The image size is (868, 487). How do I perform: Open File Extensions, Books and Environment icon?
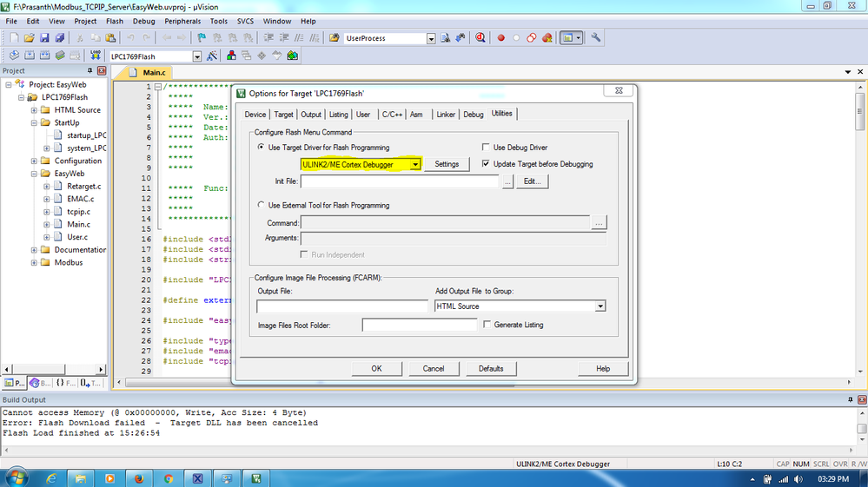(x=231, y=56)
